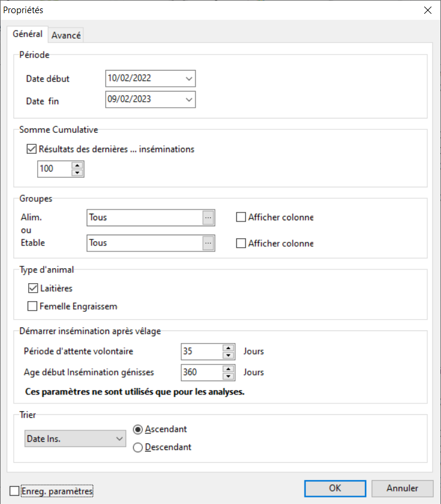441x504 pixels.
Task: Select the Descendant sort order
Action: click(138, 447)
